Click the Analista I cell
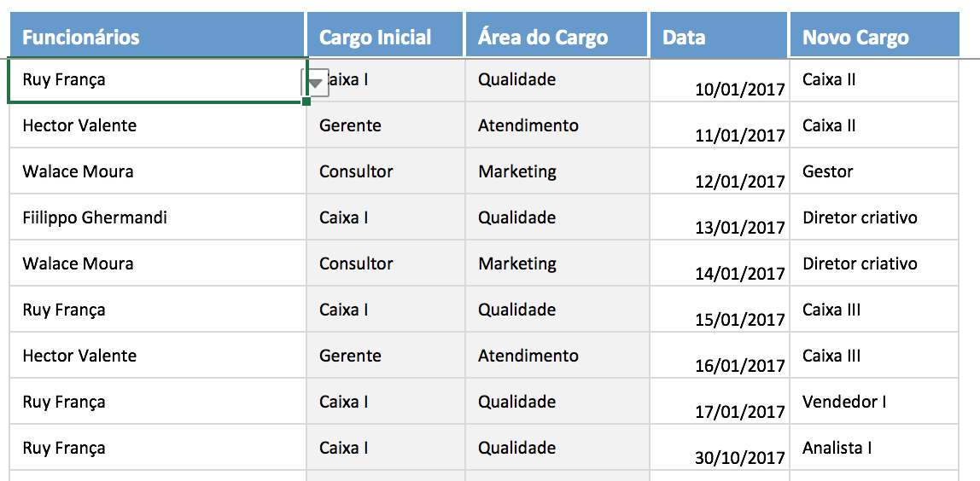 click(873, 449)
